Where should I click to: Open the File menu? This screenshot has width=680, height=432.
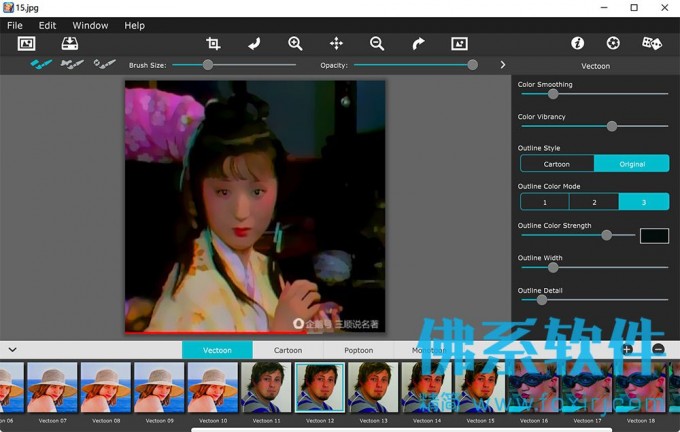point(15,26)
